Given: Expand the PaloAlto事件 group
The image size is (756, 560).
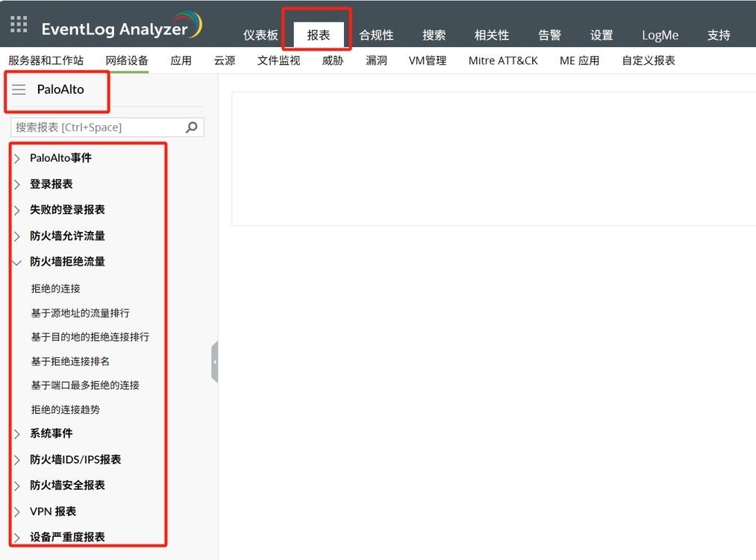Looking at the screenshot, I should [17, 159].
